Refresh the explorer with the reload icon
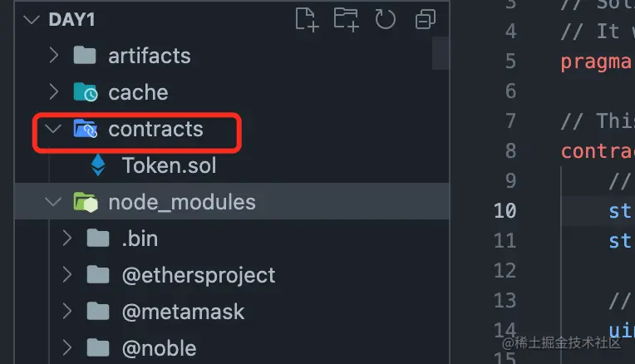The height and width of the screenshot is (364, 635). coord(385,19)
